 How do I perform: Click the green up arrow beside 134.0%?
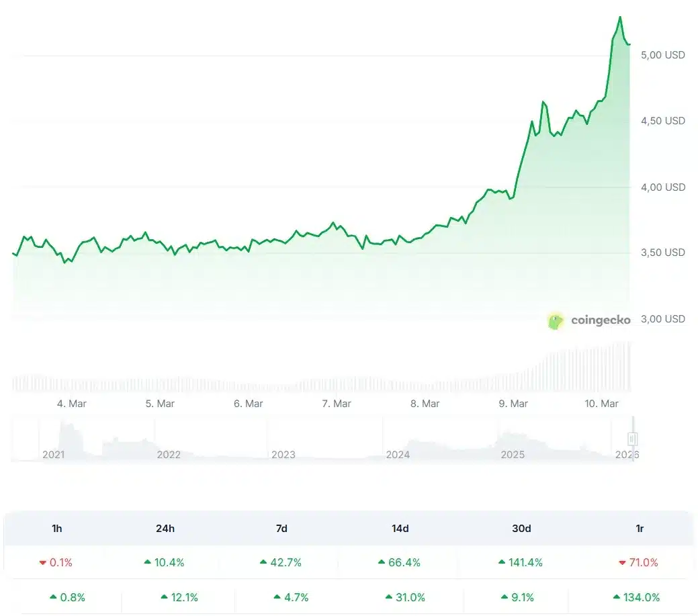[x=617, y=597]
